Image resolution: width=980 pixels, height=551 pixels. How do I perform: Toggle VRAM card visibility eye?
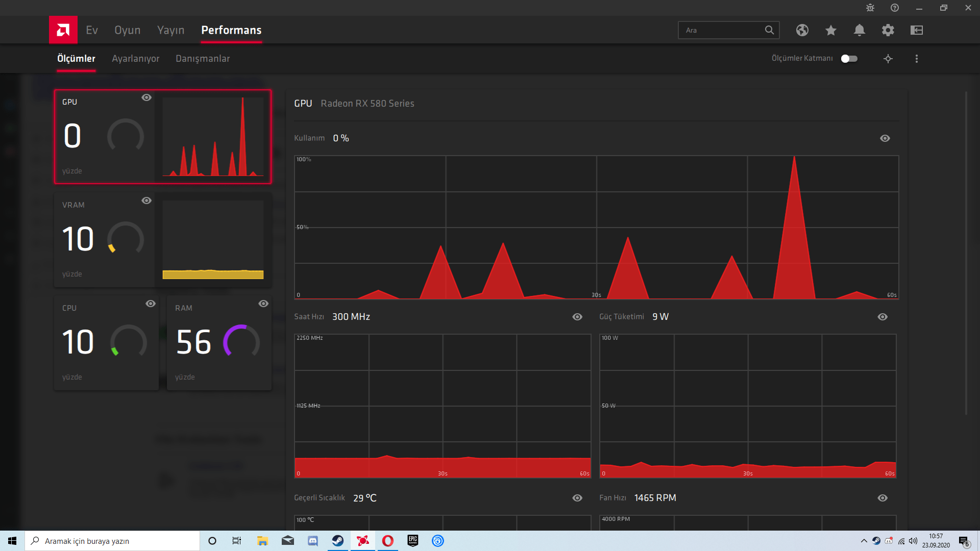[146, 201]
